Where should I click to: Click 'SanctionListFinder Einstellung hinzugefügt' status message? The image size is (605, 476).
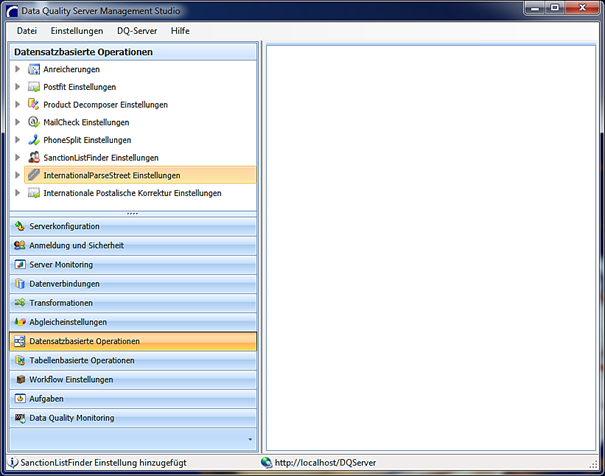[x=103, y=462]
